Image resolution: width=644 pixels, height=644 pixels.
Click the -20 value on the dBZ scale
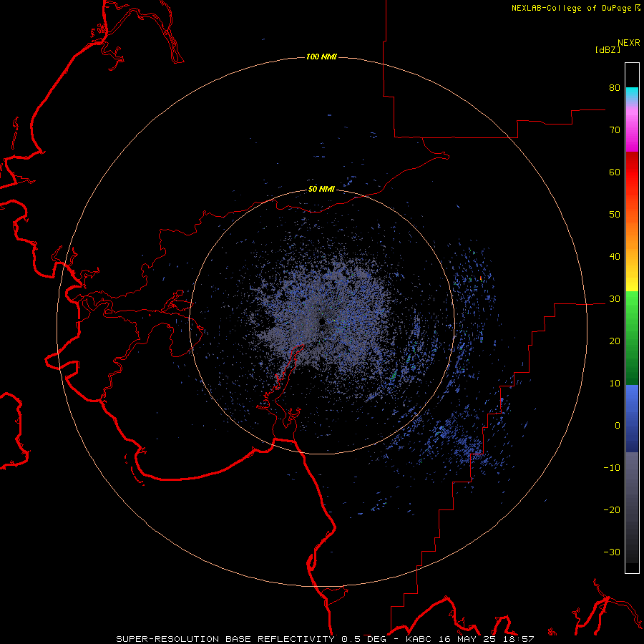pyautogui.click(x=612, y=510)
